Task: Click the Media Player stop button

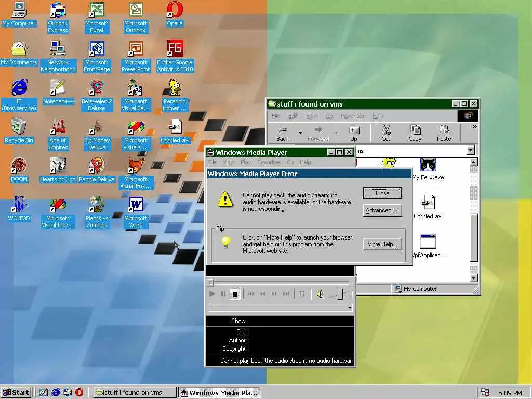Action: point(235,294)
